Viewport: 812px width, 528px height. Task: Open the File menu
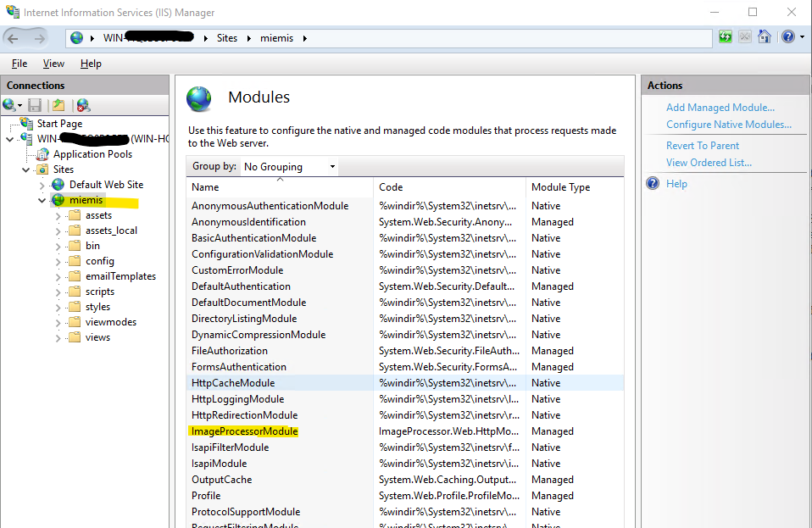[19, 64]
